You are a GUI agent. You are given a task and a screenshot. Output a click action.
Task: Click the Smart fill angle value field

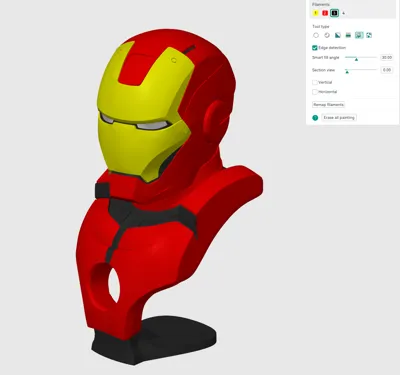(x=387, y=58)
